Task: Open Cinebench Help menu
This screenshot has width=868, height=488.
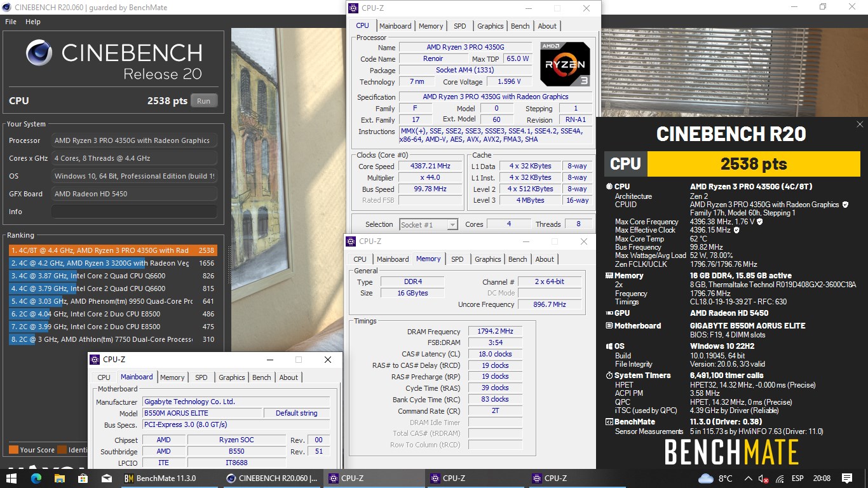Action: (x=33, y=22)
